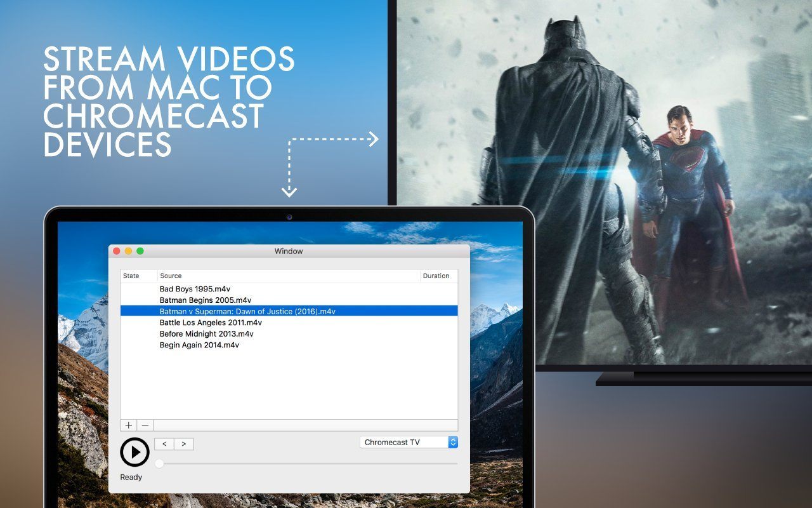Select Battle Los Angeles 2011.m4v row
The image size is (812, 508).
tap(289, 323)
